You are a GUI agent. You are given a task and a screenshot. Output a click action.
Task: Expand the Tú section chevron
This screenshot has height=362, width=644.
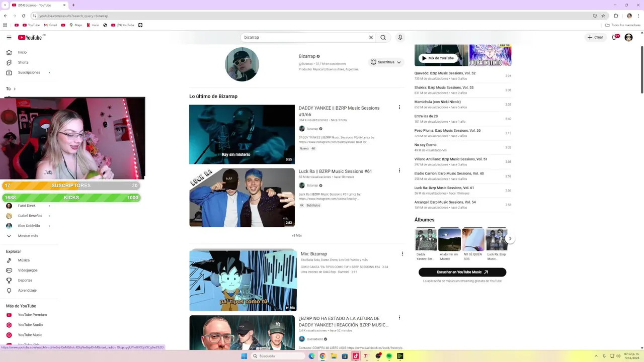(x=14, y=89)
